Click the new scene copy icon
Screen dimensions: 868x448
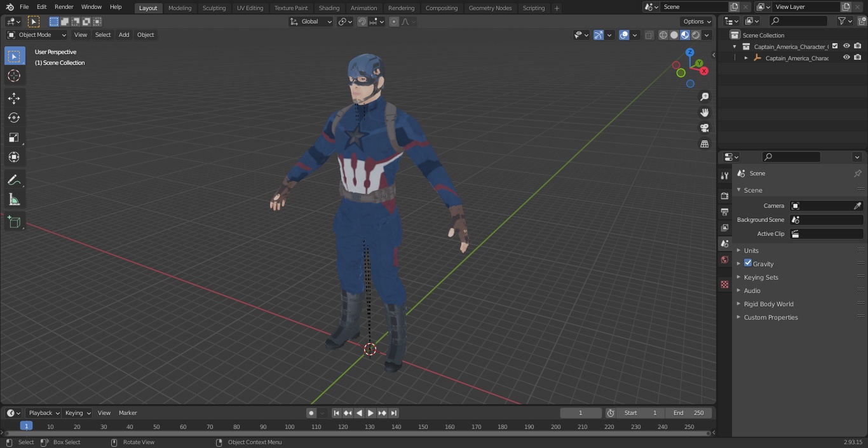(x=734, y=7)
